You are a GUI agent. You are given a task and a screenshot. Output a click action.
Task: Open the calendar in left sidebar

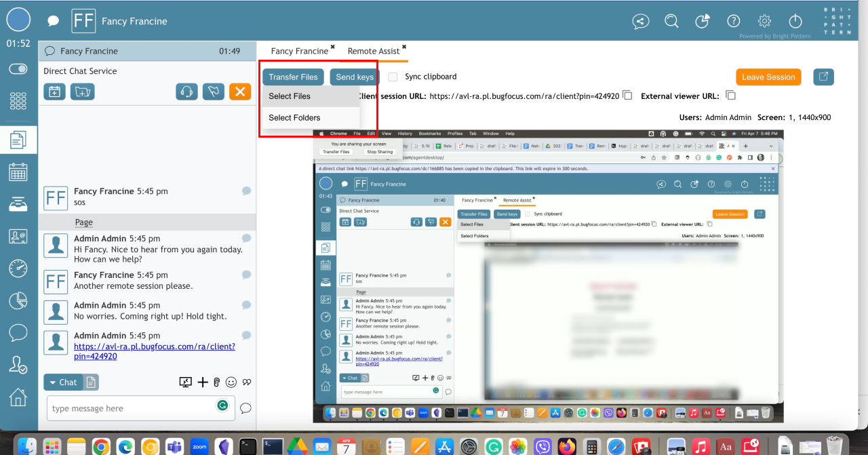(x=18, y=172)
